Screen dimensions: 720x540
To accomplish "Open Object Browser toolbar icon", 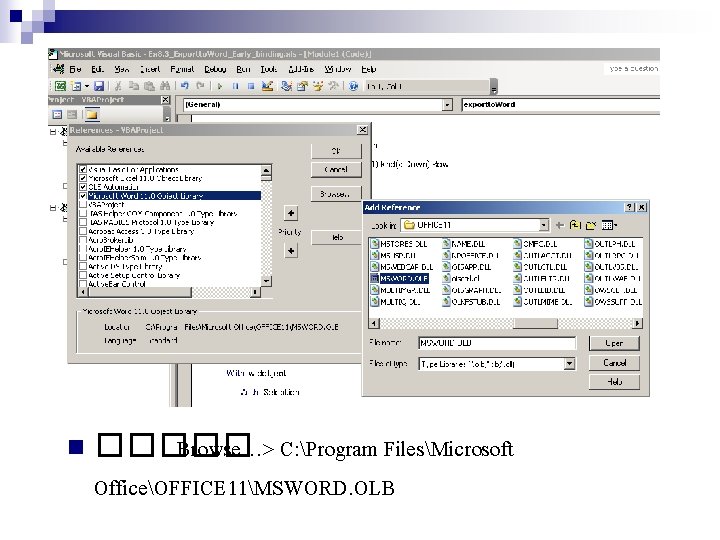I will click(318, 86).
